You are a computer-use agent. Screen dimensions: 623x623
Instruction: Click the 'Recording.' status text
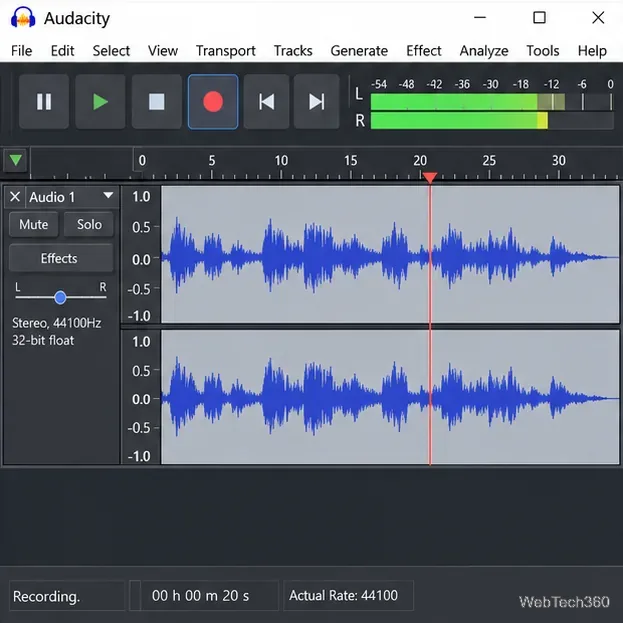(46, 596)
